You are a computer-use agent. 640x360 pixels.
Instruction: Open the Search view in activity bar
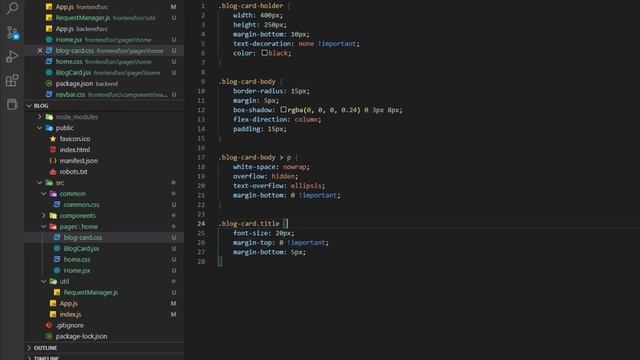click(12, 8)
